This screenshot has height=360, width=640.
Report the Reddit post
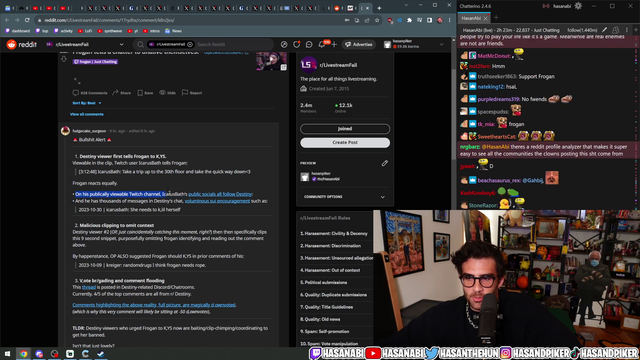pyautogui.click(x=192, y=93)
